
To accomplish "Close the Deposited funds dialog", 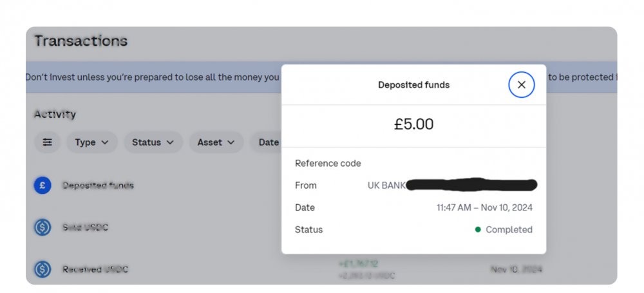I will 521,84.
